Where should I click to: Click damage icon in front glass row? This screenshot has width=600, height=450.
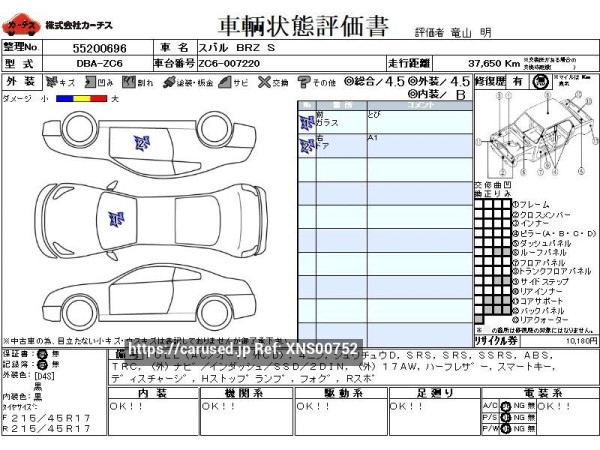[x=306, y=122]
